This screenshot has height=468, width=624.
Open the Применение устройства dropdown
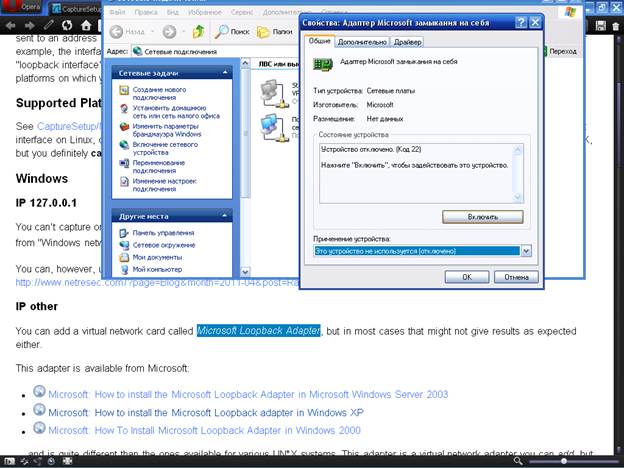[526, 251]
